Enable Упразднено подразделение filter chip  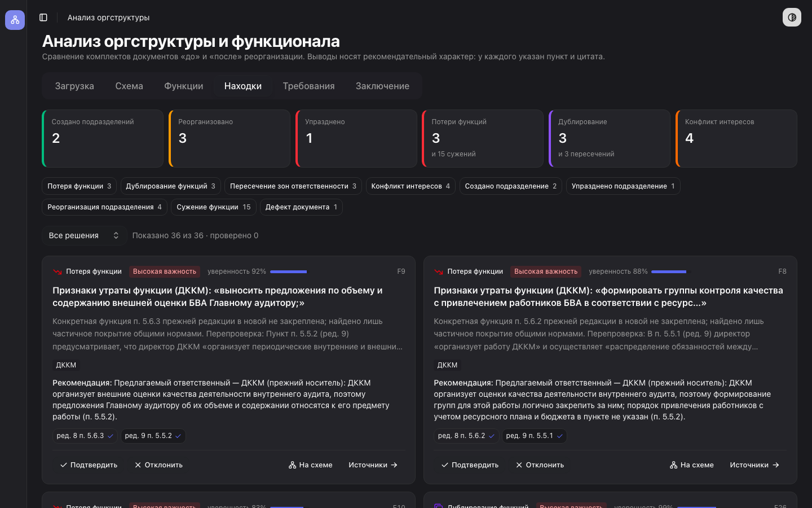tap(623, 186)
